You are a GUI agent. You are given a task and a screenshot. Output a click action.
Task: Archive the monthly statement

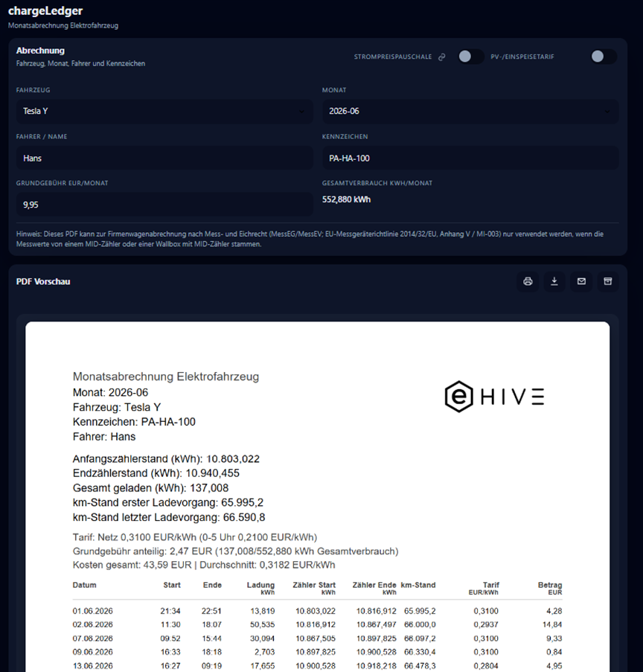(608, 281)
